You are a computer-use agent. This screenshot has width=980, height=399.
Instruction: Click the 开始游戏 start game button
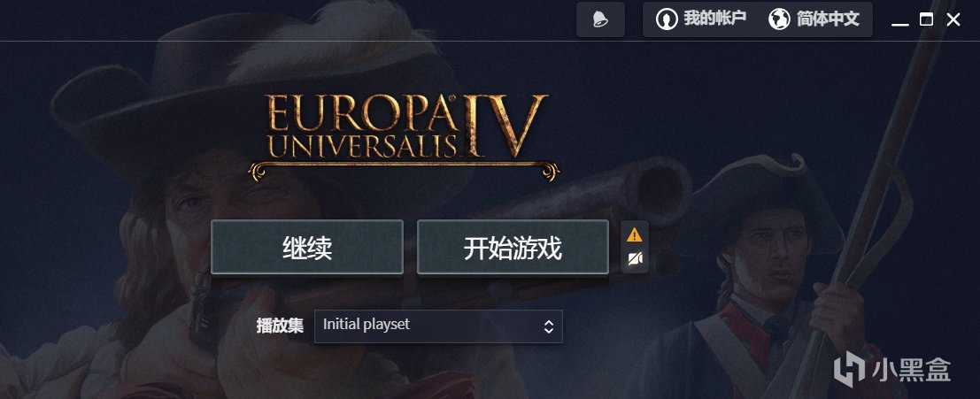513,247
